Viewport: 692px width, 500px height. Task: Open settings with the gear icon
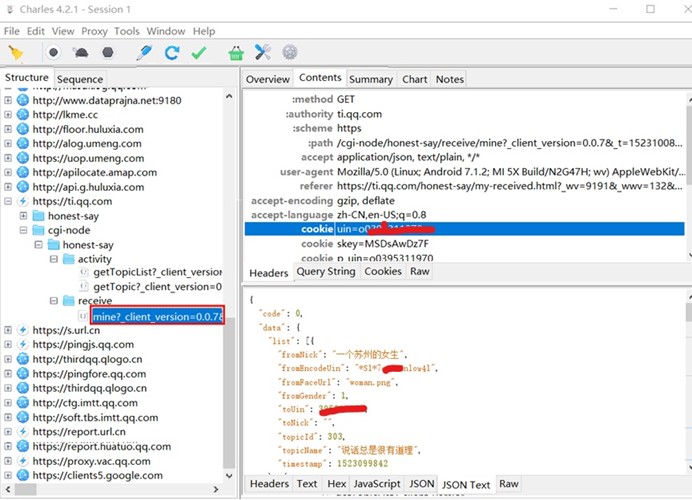(290, 53)
